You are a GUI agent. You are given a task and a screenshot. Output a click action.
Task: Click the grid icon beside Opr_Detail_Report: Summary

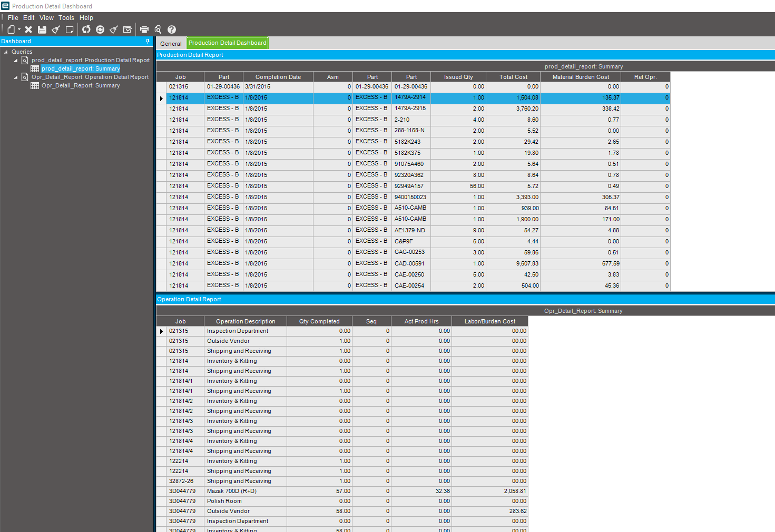click(35, 85)
